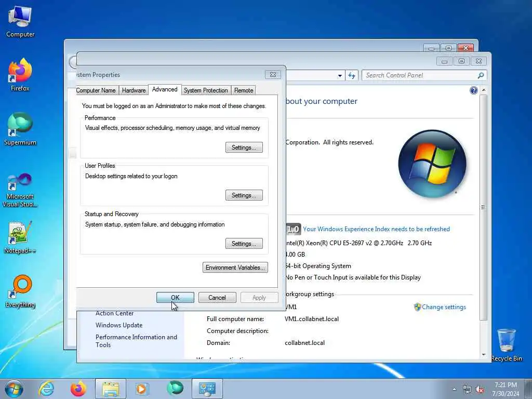Image resolution: width=532 pixels, height=399 pixels.
Task: Click the refresh button beside address bar
Action: coord(352,75)
